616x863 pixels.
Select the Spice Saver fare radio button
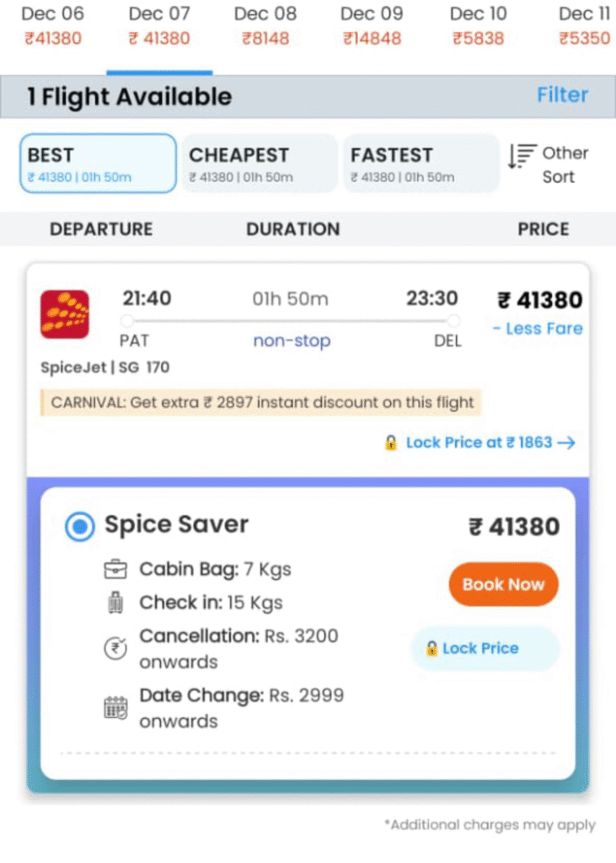(x=80, y=528)
